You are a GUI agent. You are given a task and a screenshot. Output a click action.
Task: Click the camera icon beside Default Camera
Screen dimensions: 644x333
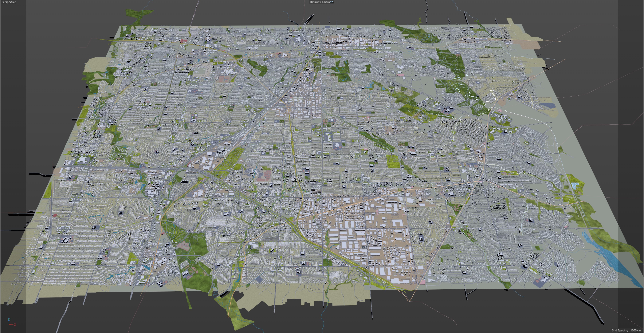click(332, 2)
